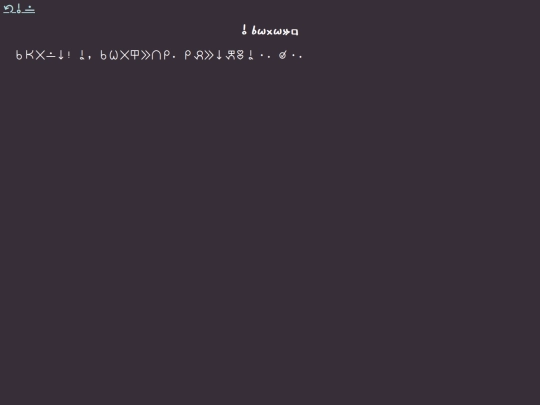Click the double-chevron glyph in the third word
Screen dimensions: 540x405
tap(145, 55)
